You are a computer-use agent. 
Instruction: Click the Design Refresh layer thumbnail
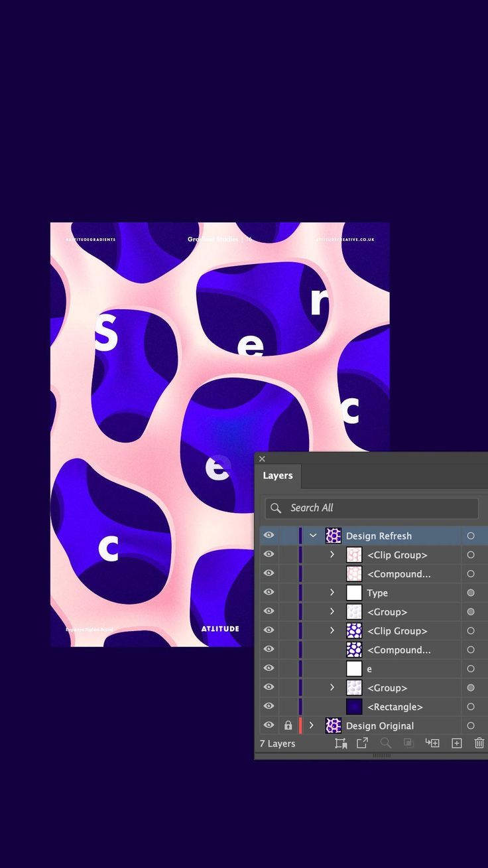click(x=334, y=536)
